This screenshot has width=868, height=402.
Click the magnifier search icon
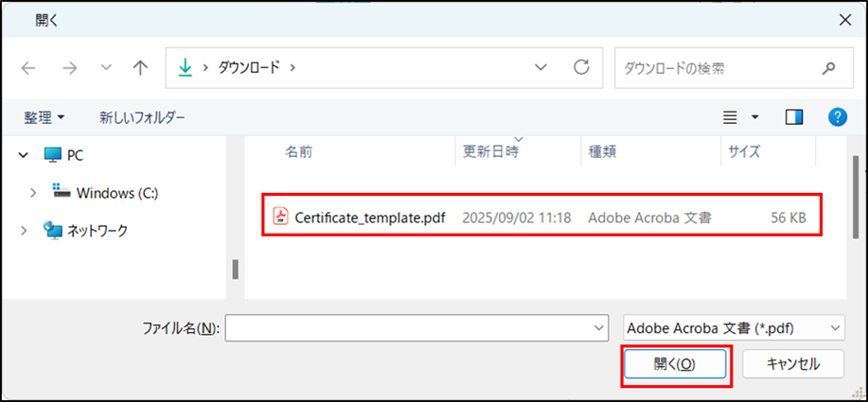[828, 68]
